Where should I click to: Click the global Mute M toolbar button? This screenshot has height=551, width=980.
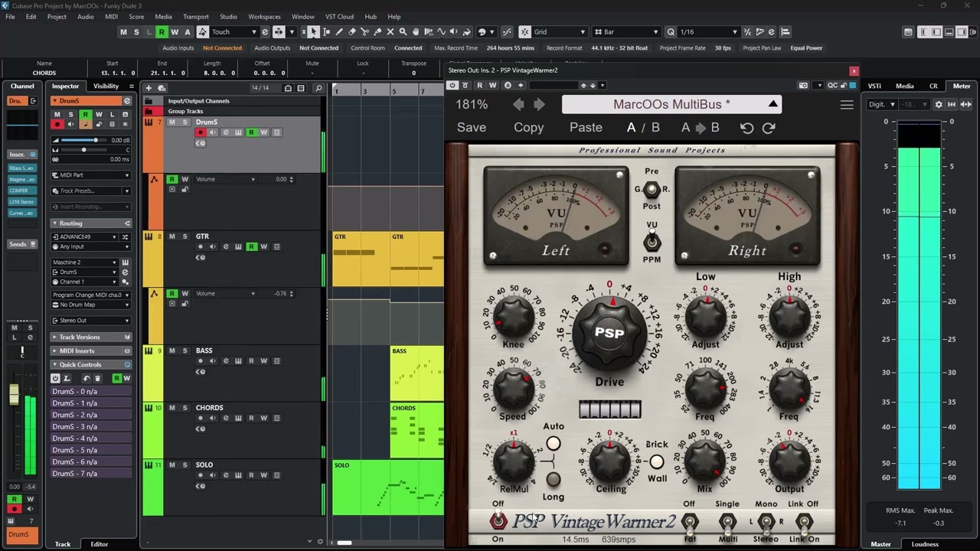tap(123, 31)
